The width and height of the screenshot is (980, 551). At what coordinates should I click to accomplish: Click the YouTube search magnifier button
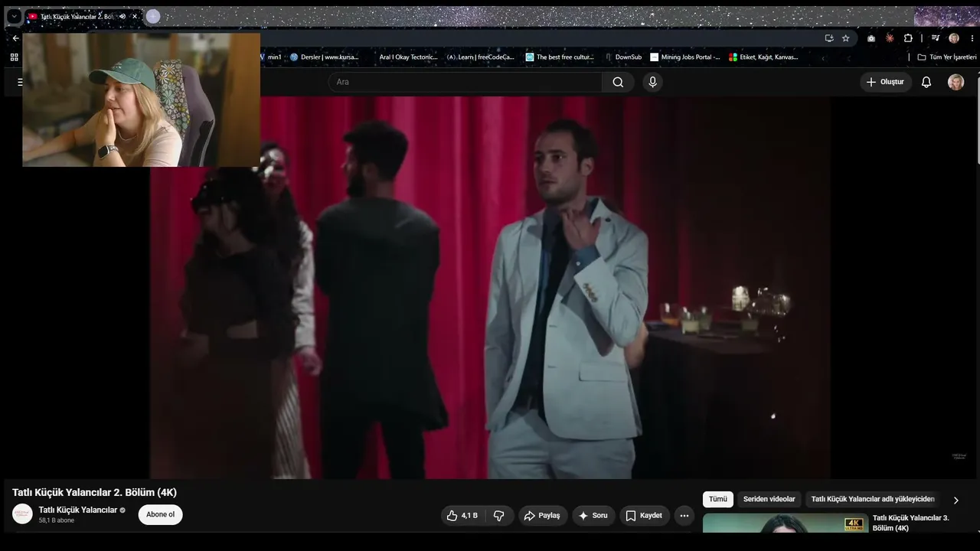tap(618, 82)
